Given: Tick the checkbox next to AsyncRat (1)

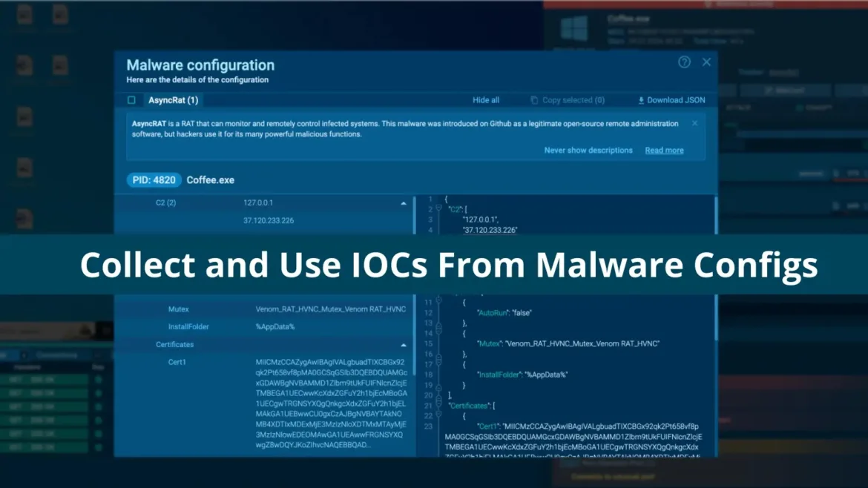Looking at the screenshot, I should coord(131,99).
